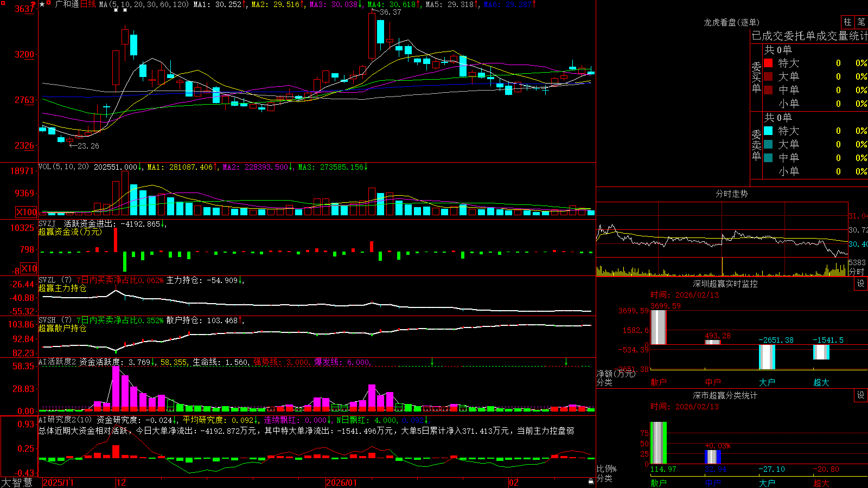
Task: Click the tall red 超赢资金流 bar near December
Action: pos(115,240)
